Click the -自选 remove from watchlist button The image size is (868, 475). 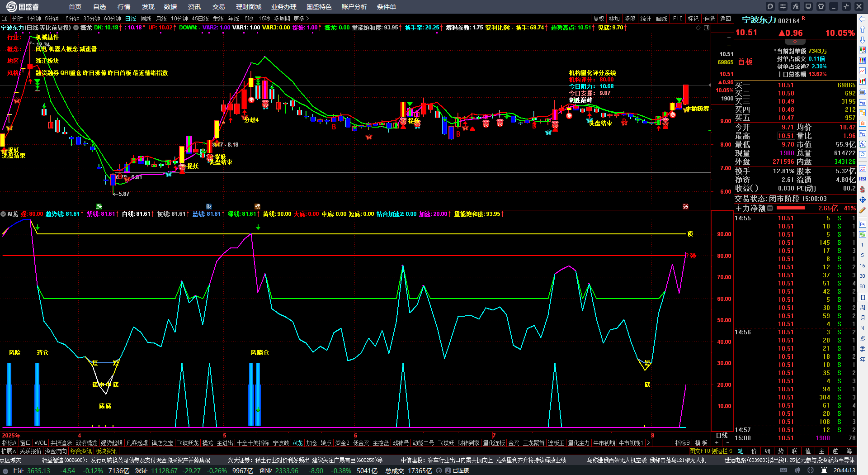point(709,19)
